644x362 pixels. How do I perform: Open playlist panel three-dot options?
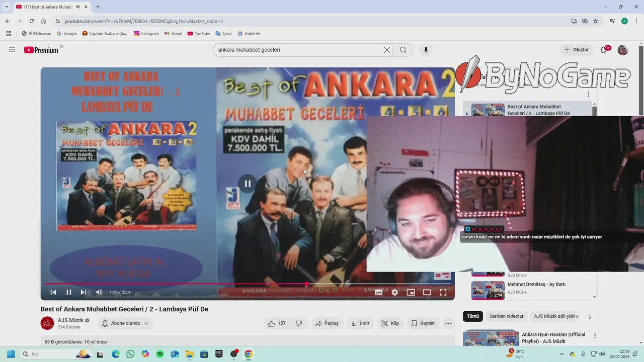point(588,94)
